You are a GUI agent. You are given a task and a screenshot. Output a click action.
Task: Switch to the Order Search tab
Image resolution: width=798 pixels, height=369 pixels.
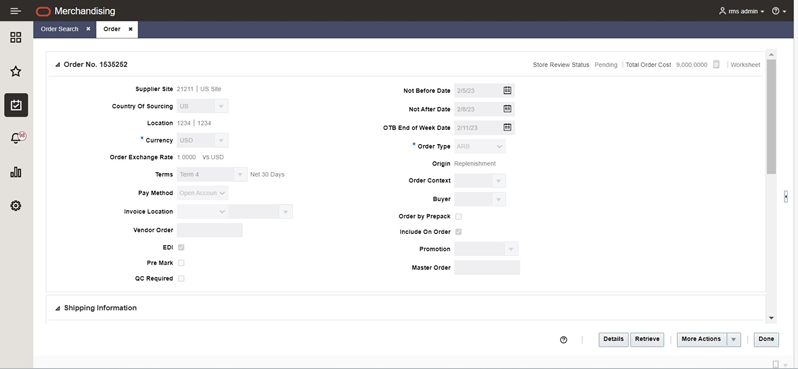pos(60,29)
